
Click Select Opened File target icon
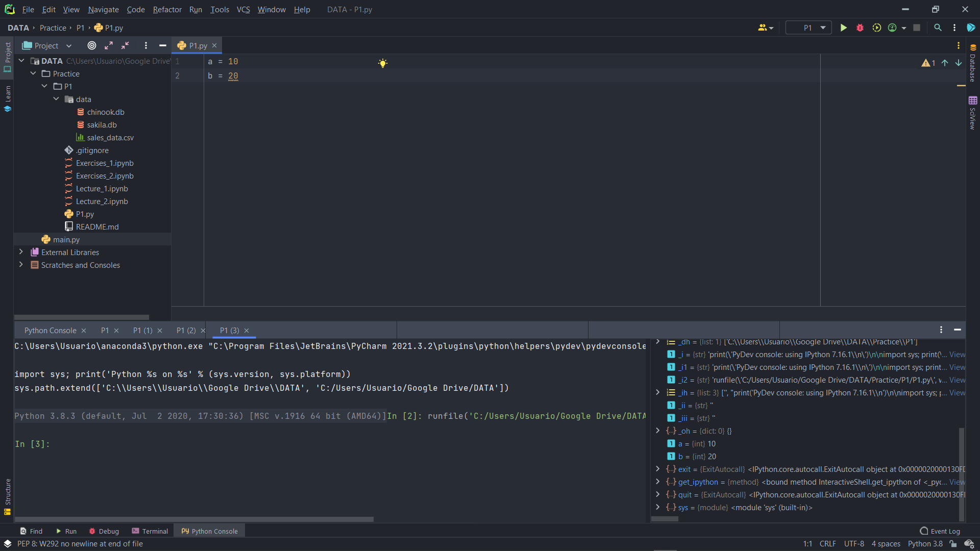click(92, 46)
